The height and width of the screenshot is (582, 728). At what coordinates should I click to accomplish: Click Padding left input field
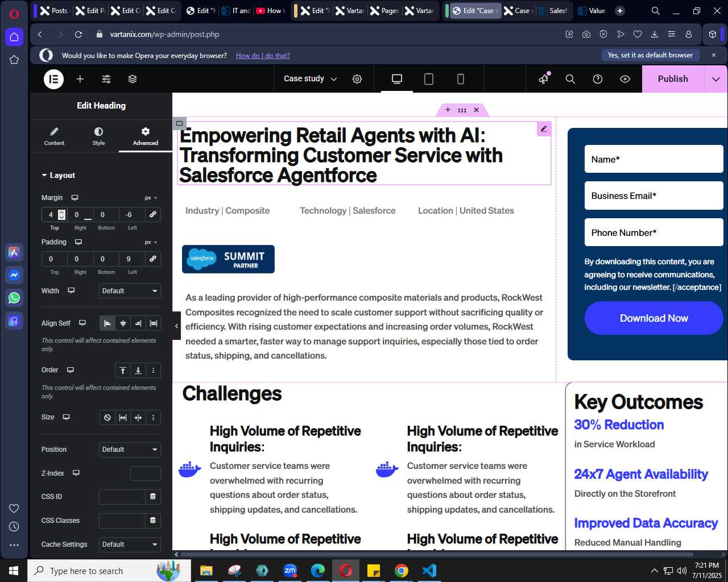[132, 259]
